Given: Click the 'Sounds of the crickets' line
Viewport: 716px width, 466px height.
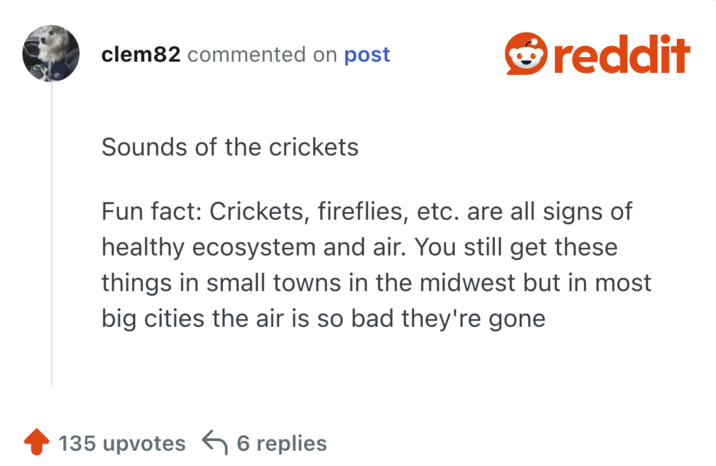Looking at the screenshot, I should [230, 147].
